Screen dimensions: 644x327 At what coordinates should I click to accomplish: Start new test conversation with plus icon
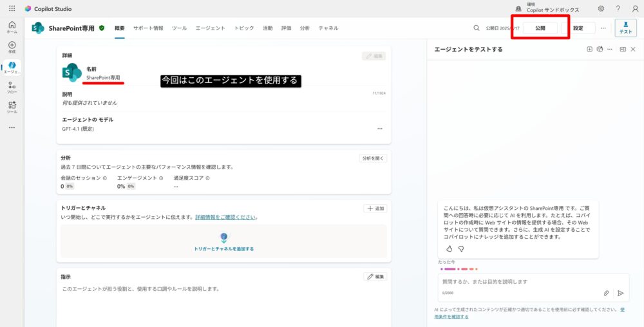[x=589, y=50]
